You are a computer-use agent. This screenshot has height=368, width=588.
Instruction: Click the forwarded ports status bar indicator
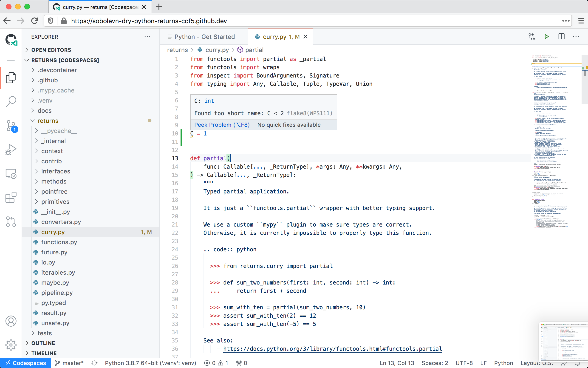tap(242, 363)
